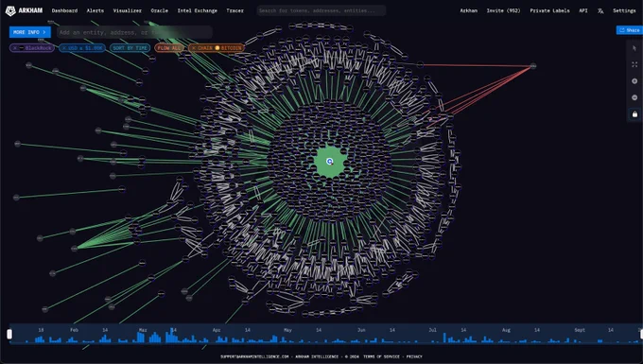Viewport: 643px width, 364px height.
Task: Zoom out with the minus icon
Action: point(634,97)
